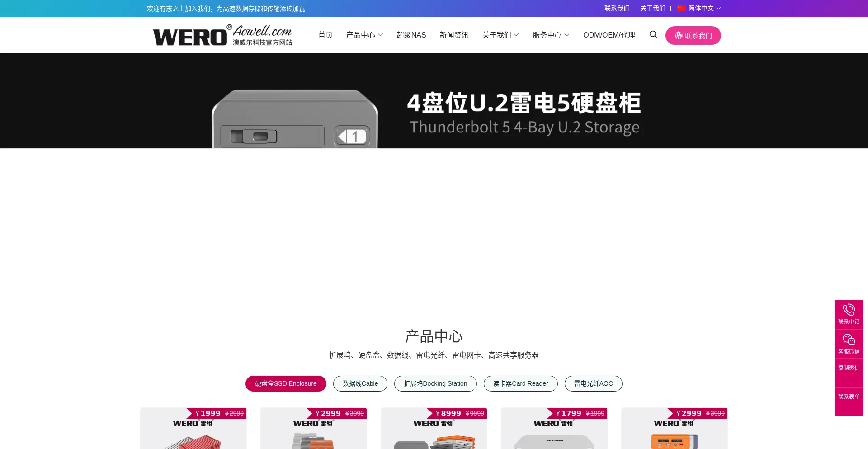The image size is (868, 449).
Task: Click the 欢迎有志之士加入我们 announcement text
Action: (x=226, y=9)
